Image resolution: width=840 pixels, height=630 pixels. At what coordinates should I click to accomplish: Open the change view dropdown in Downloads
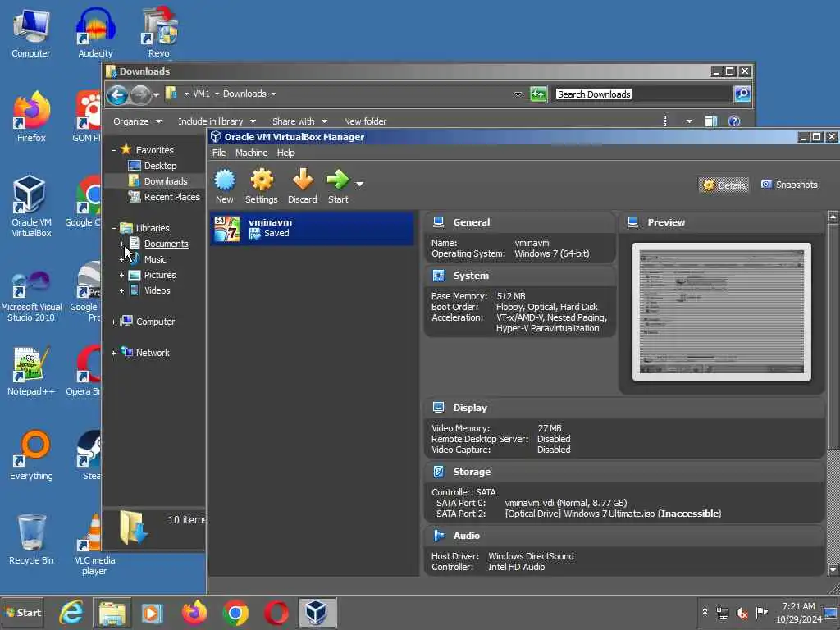pyautogui.click(x=689, y=121)
